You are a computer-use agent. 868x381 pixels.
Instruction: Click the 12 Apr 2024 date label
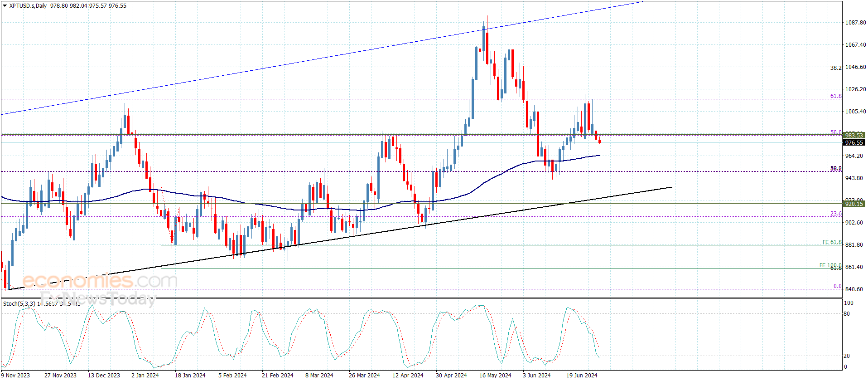[408, 375]
